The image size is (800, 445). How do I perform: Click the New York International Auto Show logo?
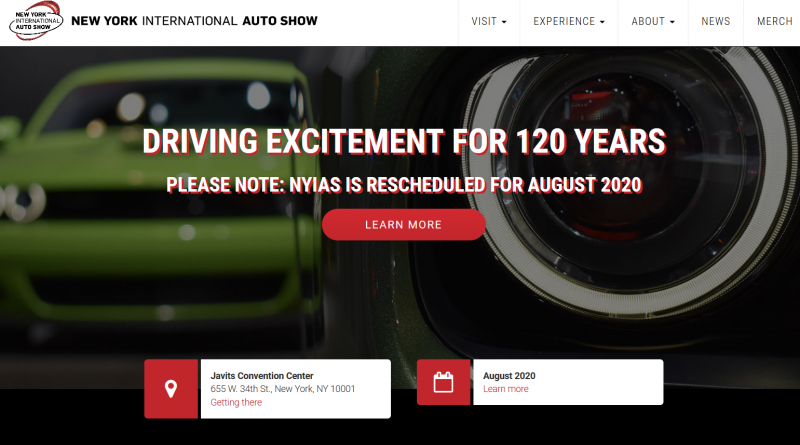(x=36, y=20)
